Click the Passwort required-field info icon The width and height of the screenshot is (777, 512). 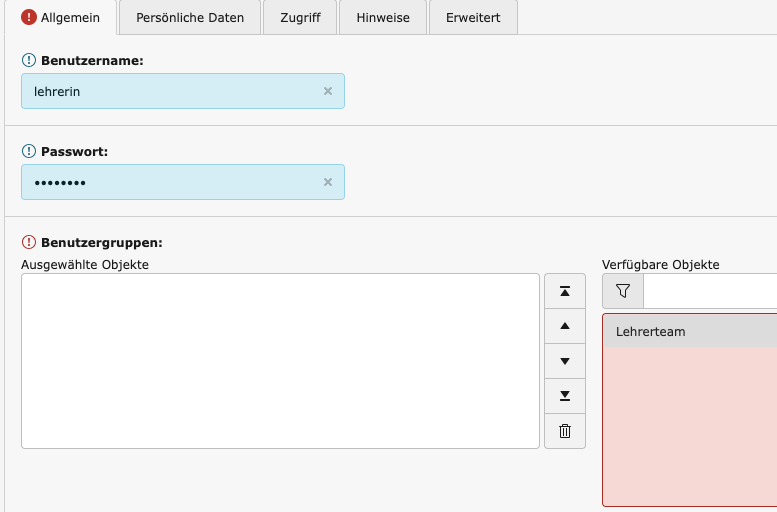[x=29, y=151]
